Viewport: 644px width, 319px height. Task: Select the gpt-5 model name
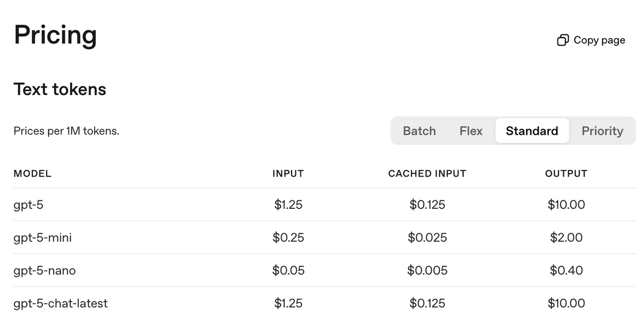28,205
